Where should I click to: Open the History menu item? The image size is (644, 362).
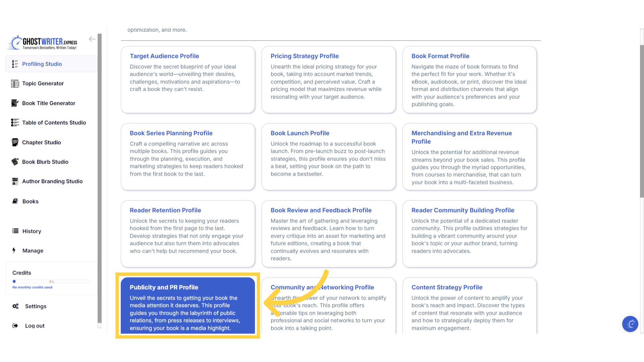[32, 231]
